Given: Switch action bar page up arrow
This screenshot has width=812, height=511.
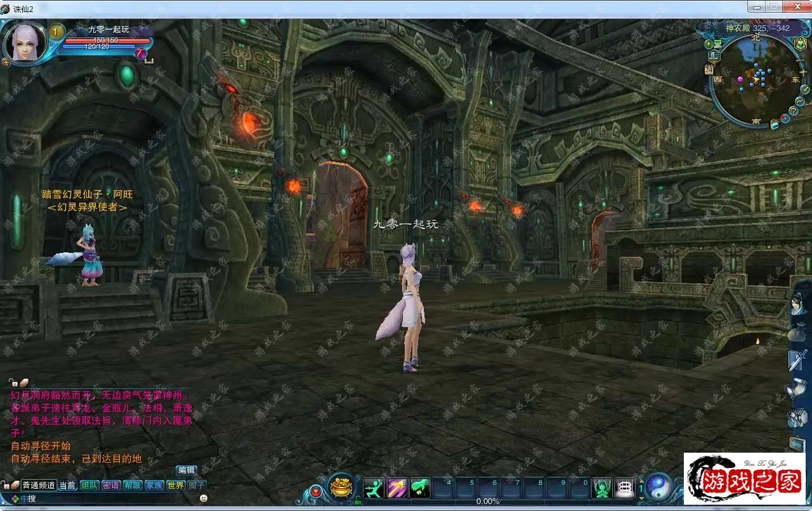Looking at the screenshot, I should (x=641, y=481).
